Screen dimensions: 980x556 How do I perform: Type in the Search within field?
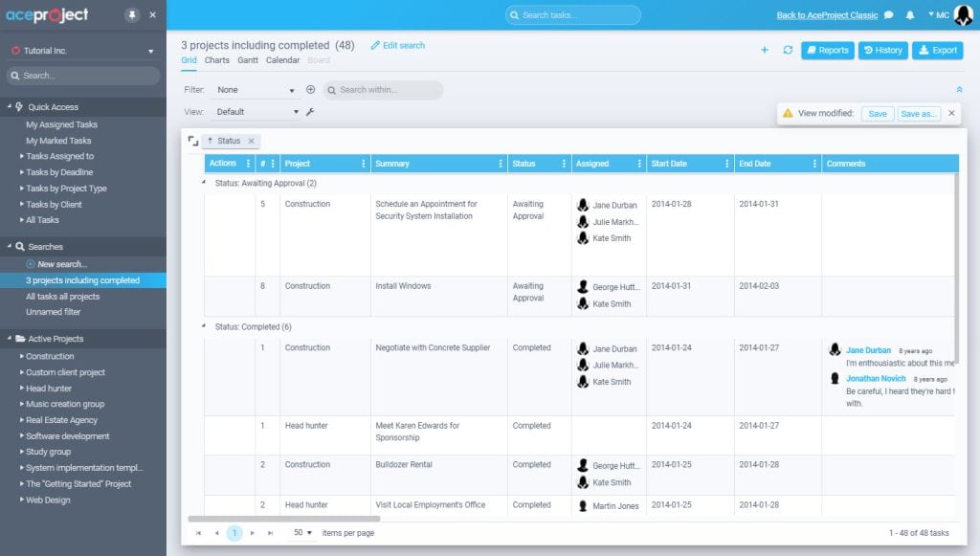[383, 89]
